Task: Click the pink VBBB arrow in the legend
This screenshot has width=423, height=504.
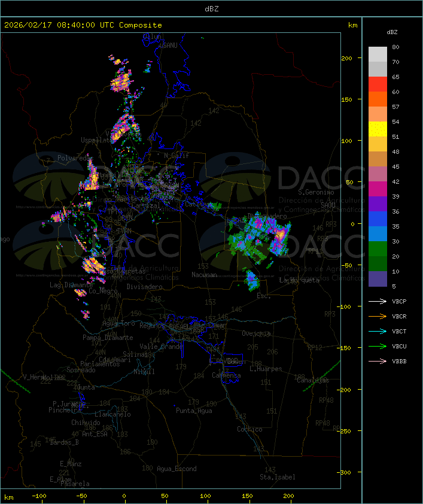Action: tap(378, 362)
